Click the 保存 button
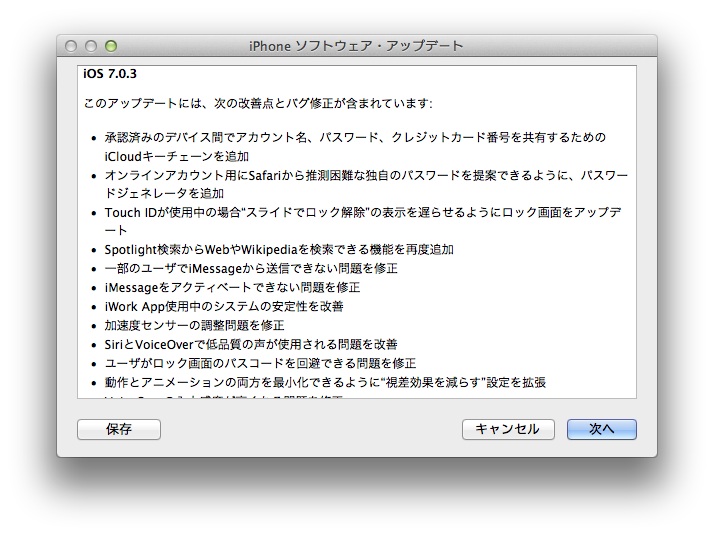Screen dimensions: 714x536 pos(119,429)
